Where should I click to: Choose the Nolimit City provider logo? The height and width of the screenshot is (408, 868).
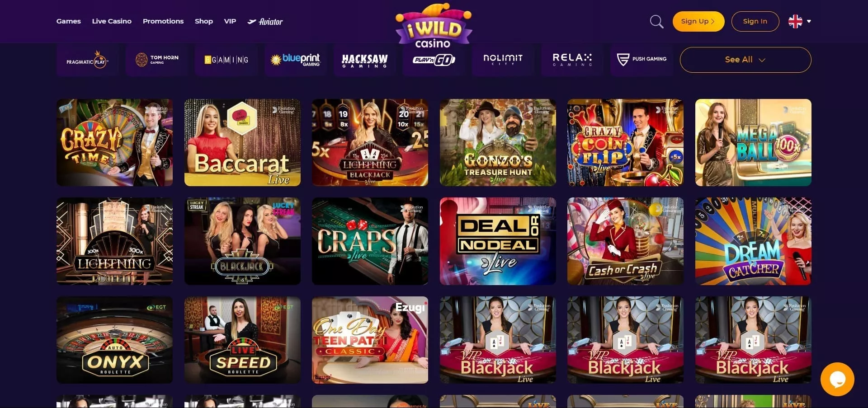503,60
